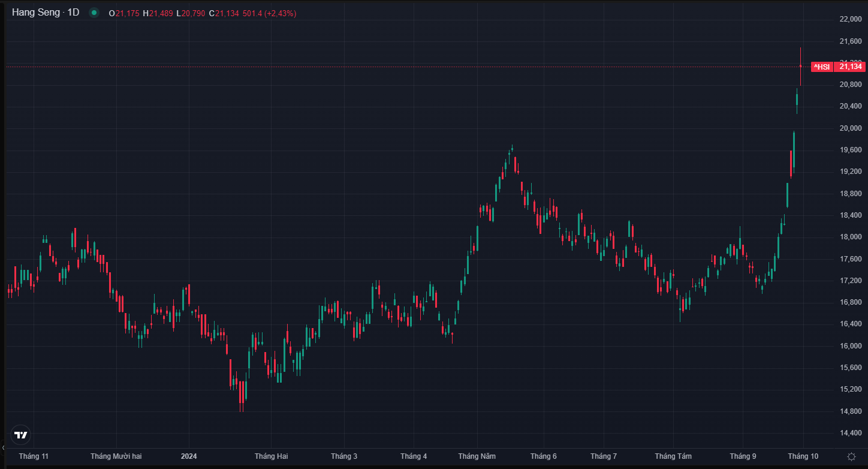Click the 18,000 price axis label
The width and height of the screenshot is (868, 469).
tap(851, 237)
